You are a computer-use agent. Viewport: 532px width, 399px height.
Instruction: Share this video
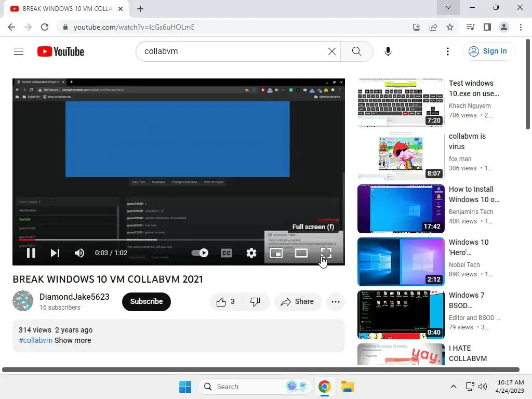pos(298,302)
